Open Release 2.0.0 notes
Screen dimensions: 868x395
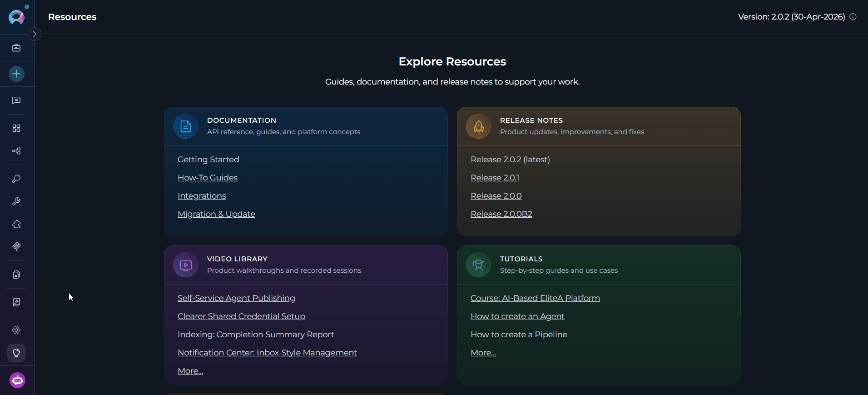496,196
